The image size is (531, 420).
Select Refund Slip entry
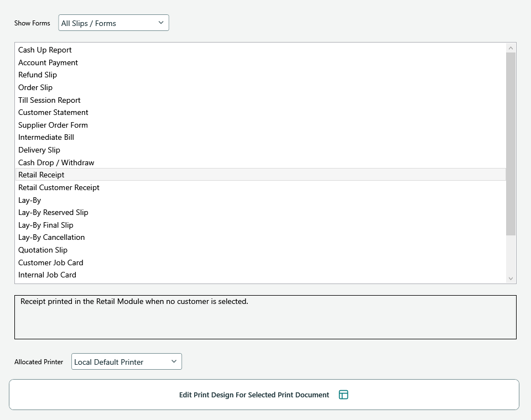tap(261, 75)
